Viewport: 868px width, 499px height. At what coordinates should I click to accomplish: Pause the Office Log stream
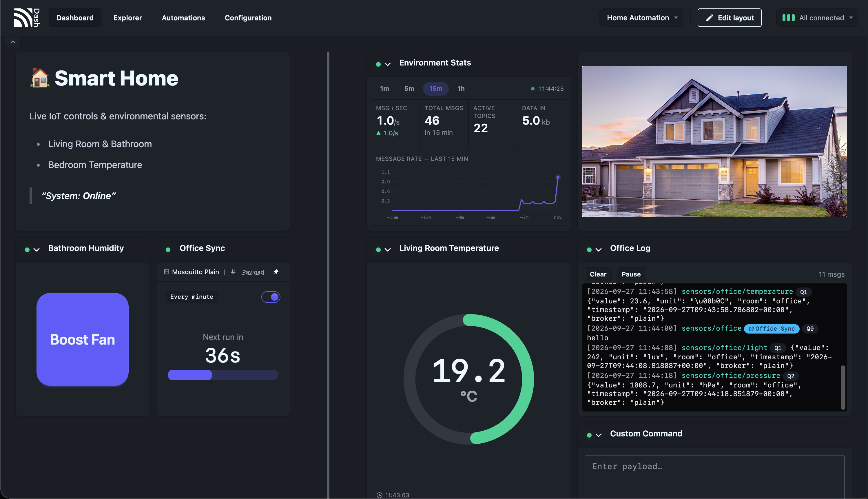click(631, 274)
